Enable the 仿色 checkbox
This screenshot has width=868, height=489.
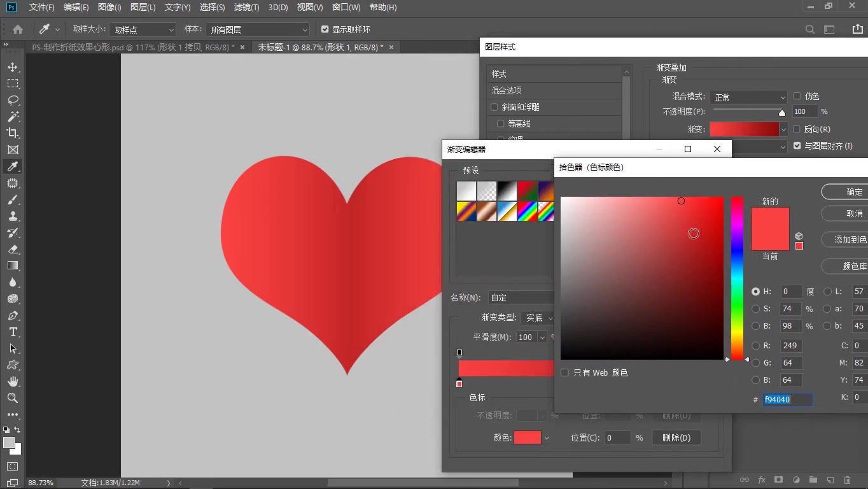click(x=797, y=96)
